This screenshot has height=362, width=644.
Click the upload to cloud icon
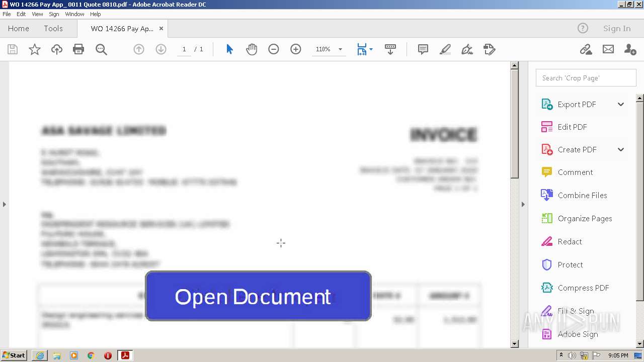point(57,49)
